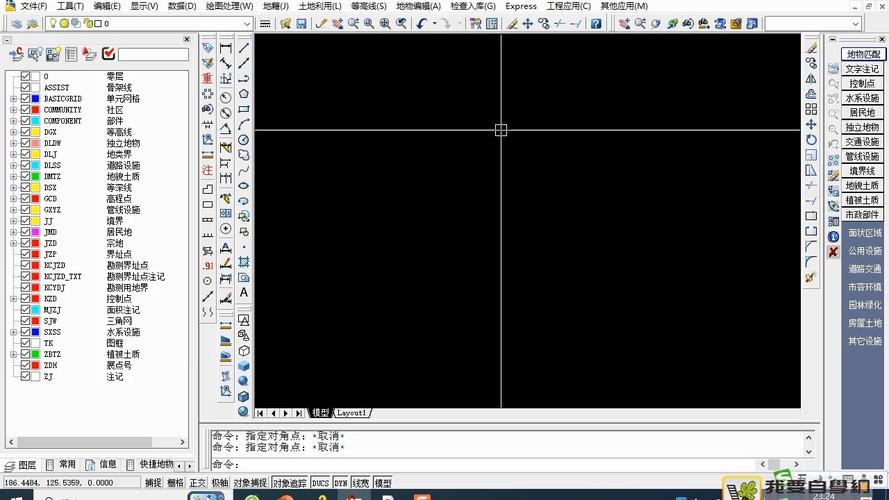Toggle the JMD layer checkbox

tap(25, 231)
